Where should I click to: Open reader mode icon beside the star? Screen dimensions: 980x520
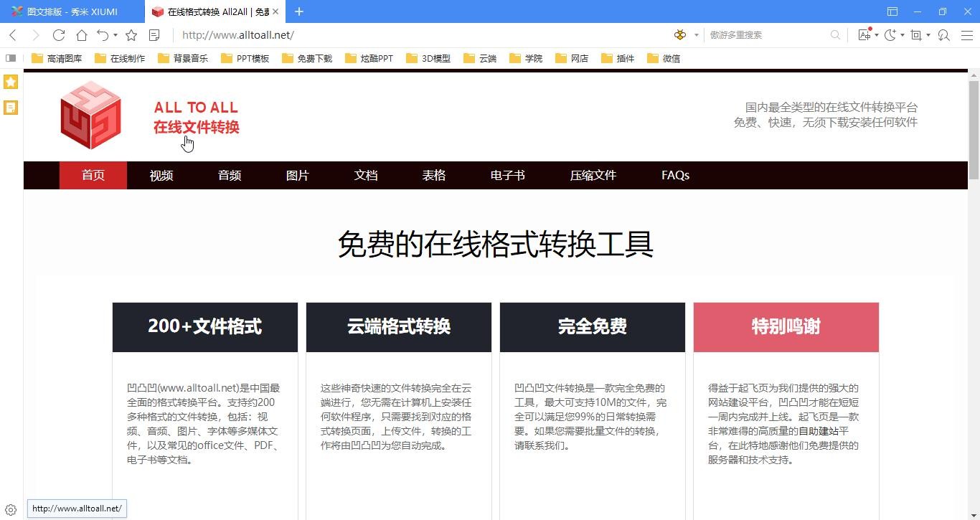(154, 35)
